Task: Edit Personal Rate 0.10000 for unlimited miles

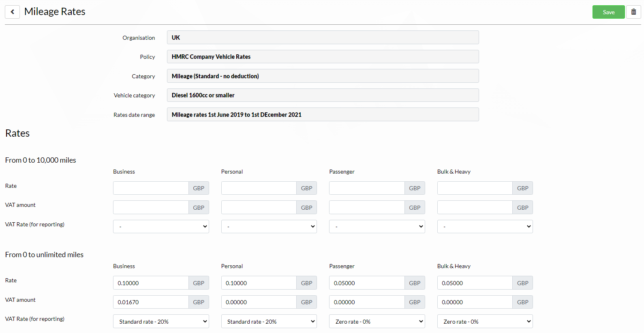Action: (259, 283)
